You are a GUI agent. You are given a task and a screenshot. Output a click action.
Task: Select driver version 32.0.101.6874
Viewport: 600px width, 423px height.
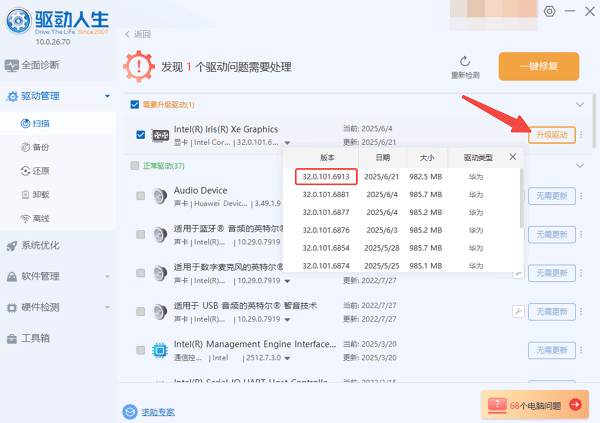tap(326, 266)
